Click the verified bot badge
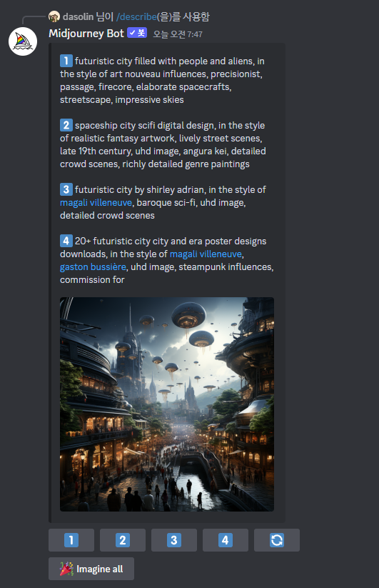Screen dimensions: 379x588 point(137,33)
